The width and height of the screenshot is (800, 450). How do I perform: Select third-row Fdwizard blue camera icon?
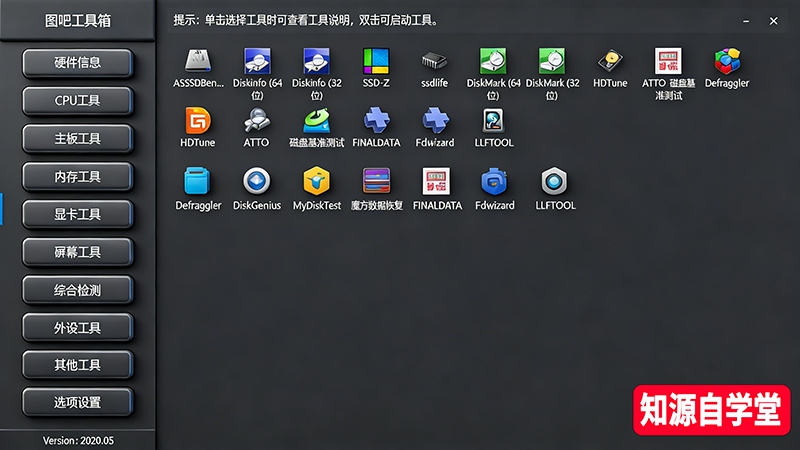click(494, 181)
